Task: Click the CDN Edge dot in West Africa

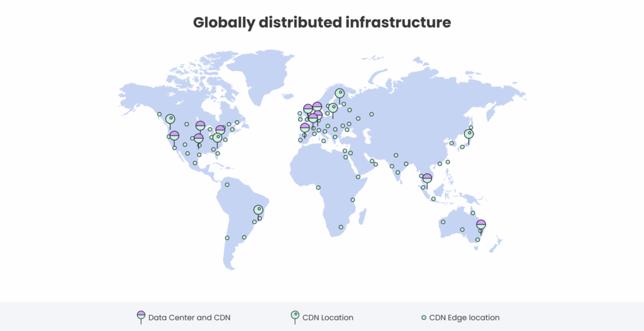Action: 318,187
